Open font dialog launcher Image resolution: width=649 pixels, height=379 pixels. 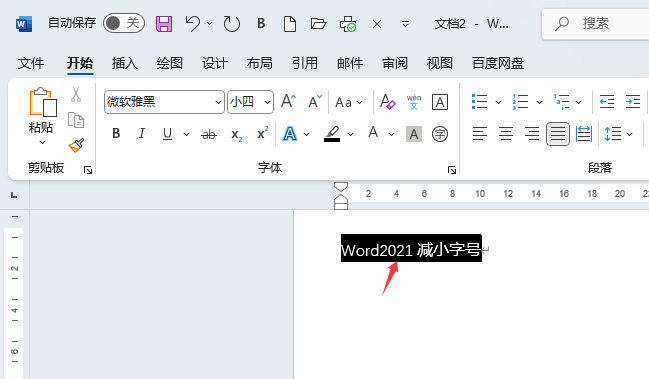pos(452,170)
